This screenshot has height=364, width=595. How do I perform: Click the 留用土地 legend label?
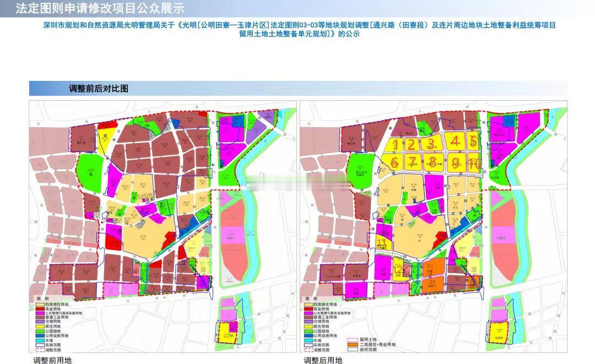pyautogui.click(x=368, y=340)
